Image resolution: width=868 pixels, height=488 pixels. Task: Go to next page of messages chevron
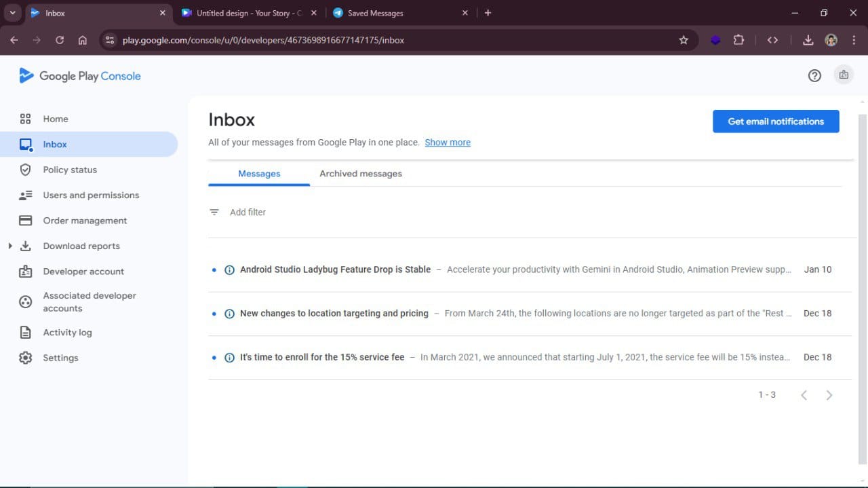(x=829, y=395)
